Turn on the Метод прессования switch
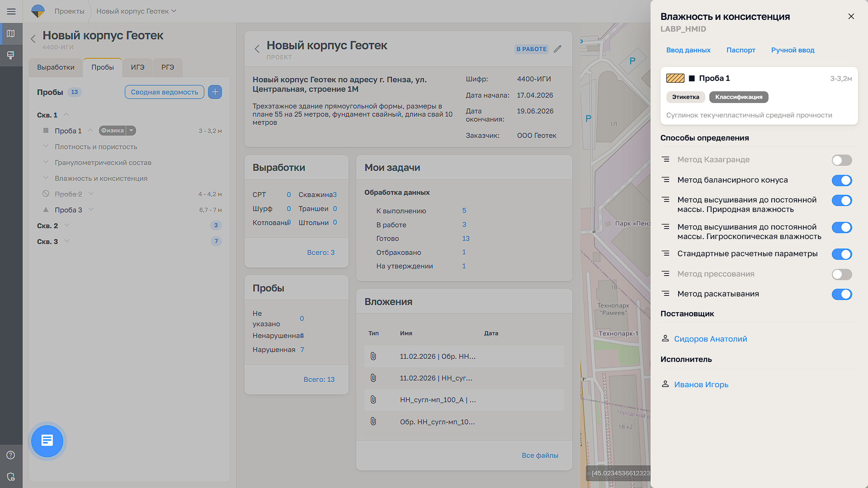Image resolution: width=868 pixels, height=488 pixels. click(x=841, y=274)
